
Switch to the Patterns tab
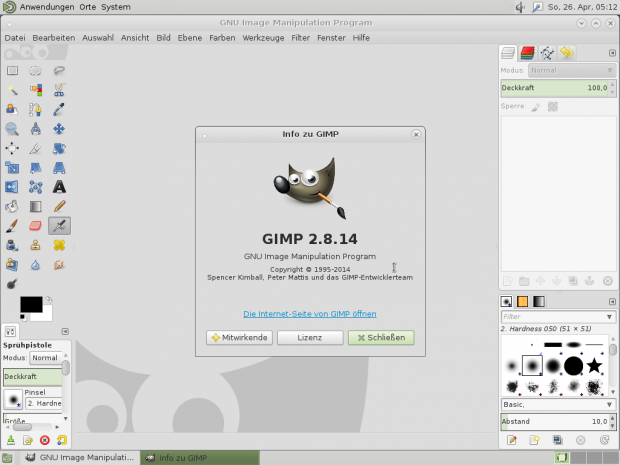[x=522, y=302]
